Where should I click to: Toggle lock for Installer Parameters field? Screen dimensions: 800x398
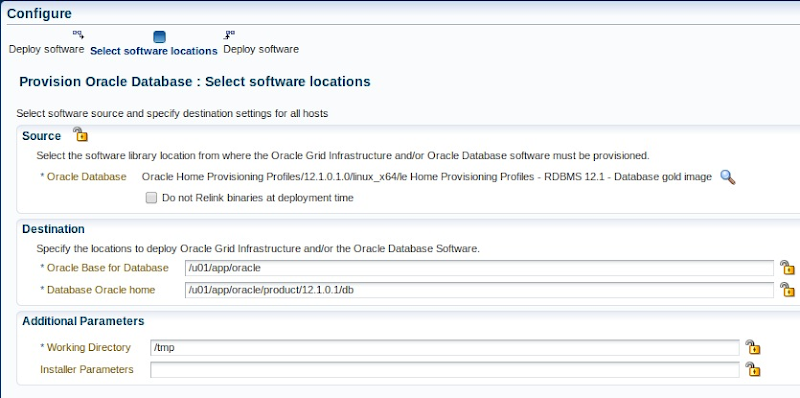click(x=753, y=369)
